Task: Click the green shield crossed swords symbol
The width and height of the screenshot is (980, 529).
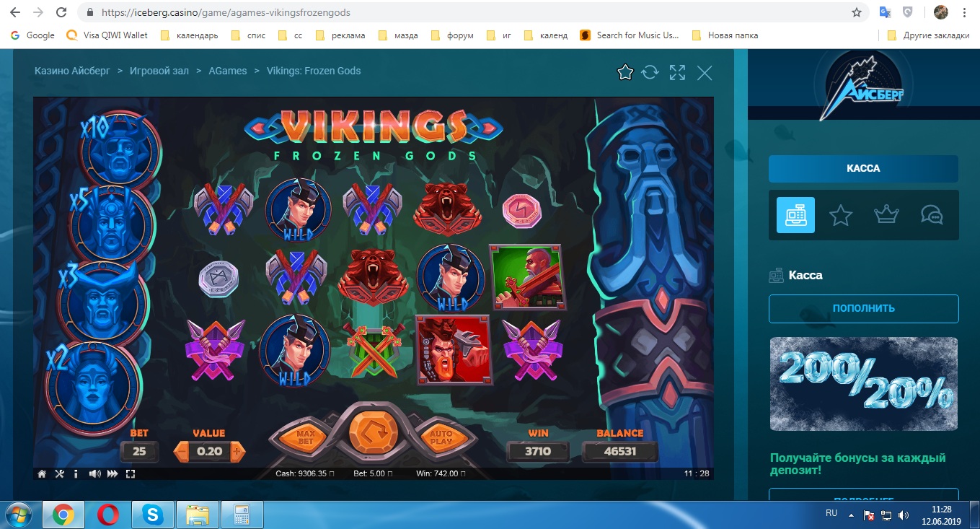Action: [x=374, y=350]
